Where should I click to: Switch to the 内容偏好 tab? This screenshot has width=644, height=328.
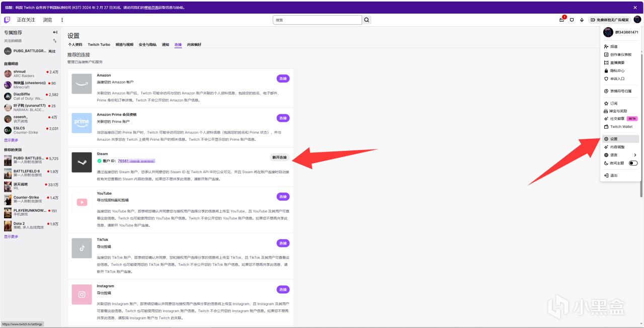pos(194,45)
